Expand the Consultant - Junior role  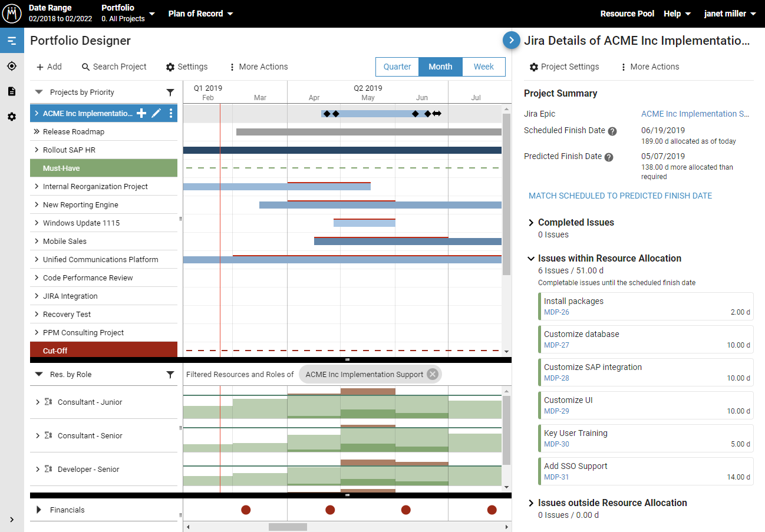pyautogui.click(x=38, y=402)
